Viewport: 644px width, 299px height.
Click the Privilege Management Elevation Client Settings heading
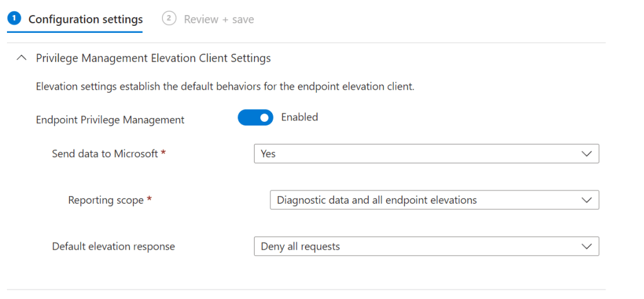[x=153, y=58]
